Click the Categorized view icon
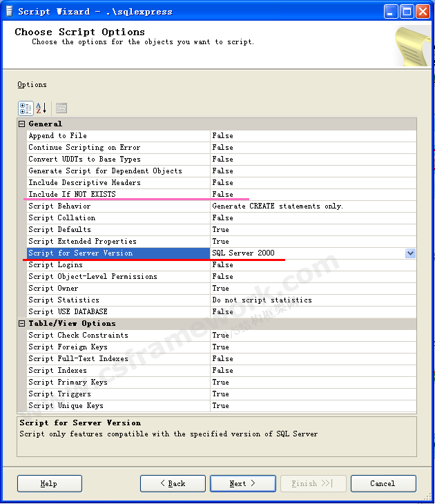The width and height of the screenshot is (435, 504). (x=26, y=108)
